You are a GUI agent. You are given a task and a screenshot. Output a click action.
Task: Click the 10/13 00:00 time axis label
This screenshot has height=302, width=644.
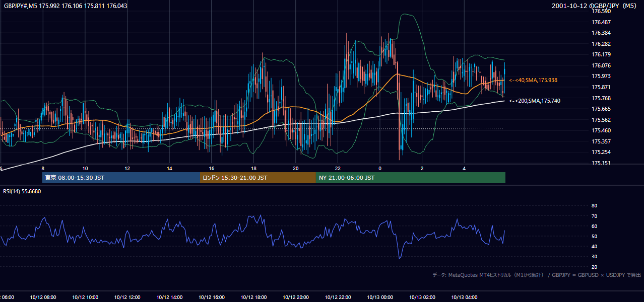coord(379,297)
